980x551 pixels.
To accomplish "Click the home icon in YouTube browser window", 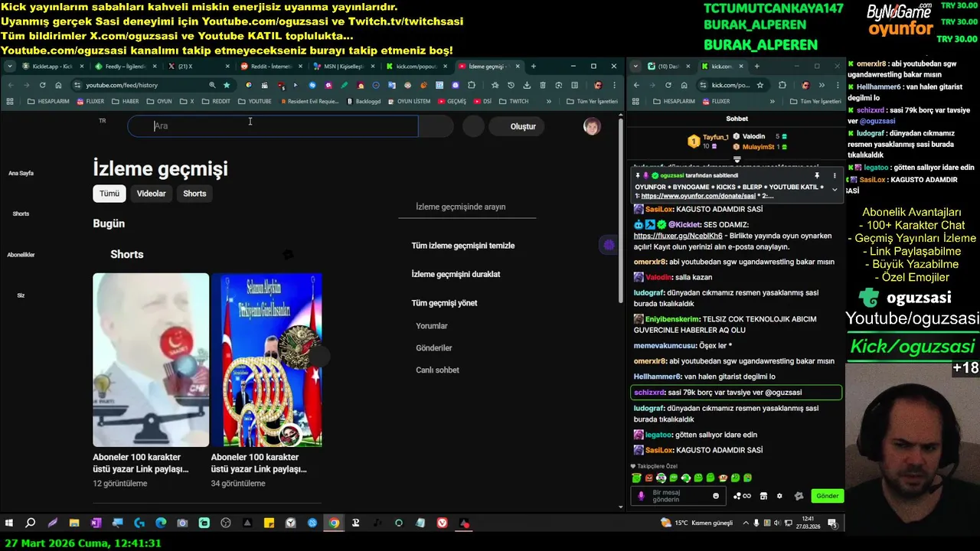I will coord(58,85).
